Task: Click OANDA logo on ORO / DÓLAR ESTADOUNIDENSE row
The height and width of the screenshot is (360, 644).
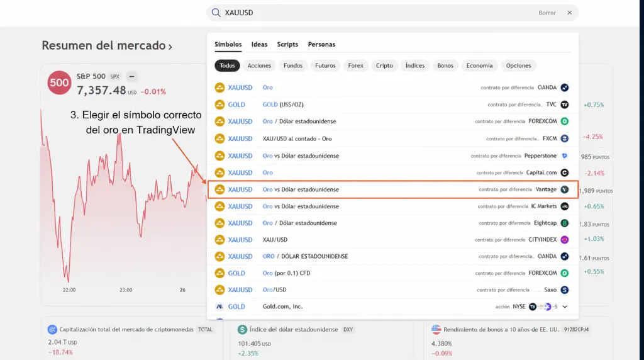Action: [x=565, y=256]
